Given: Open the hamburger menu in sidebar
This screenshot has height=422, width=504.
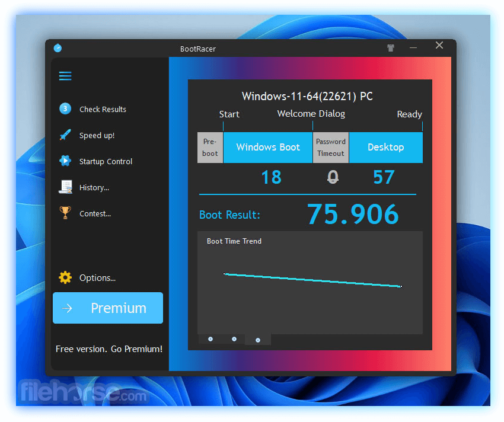Looking at the screenshot, I should point(65,76).
